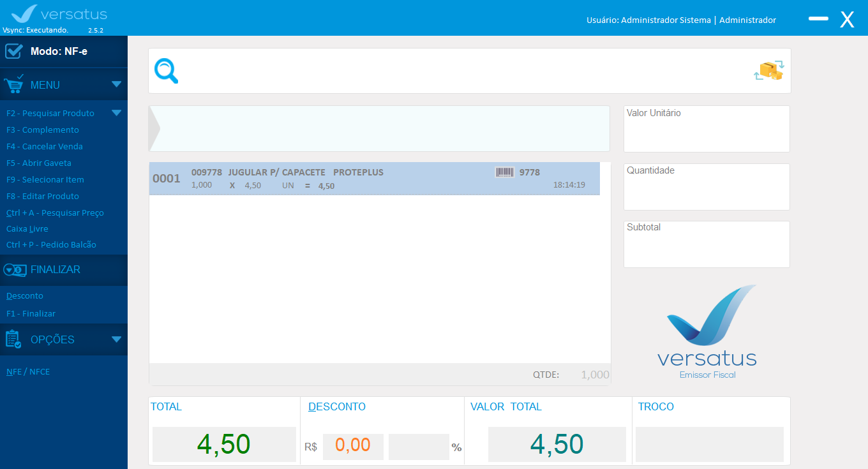Click Ctrl + P - Pedido Balcão
The width and height of the screenshot is (868, 469).
[51, 244]
